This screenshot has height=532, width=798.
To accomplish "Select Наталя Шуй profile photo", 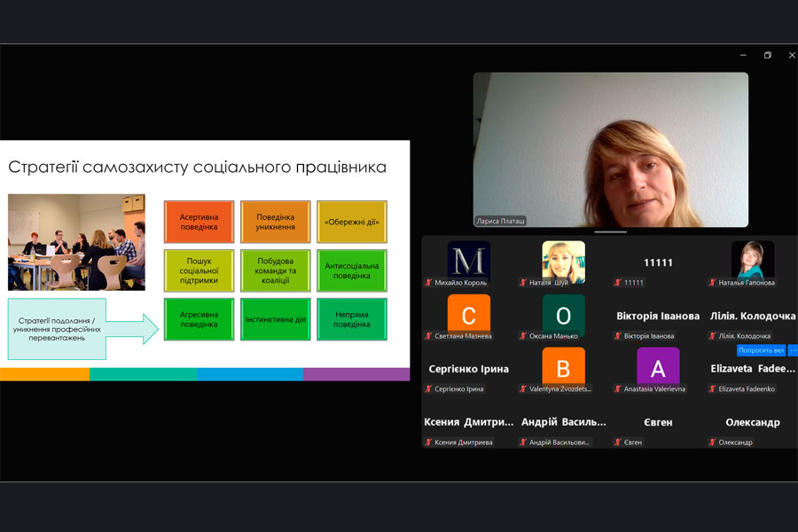I will click(x=563, y=262).
